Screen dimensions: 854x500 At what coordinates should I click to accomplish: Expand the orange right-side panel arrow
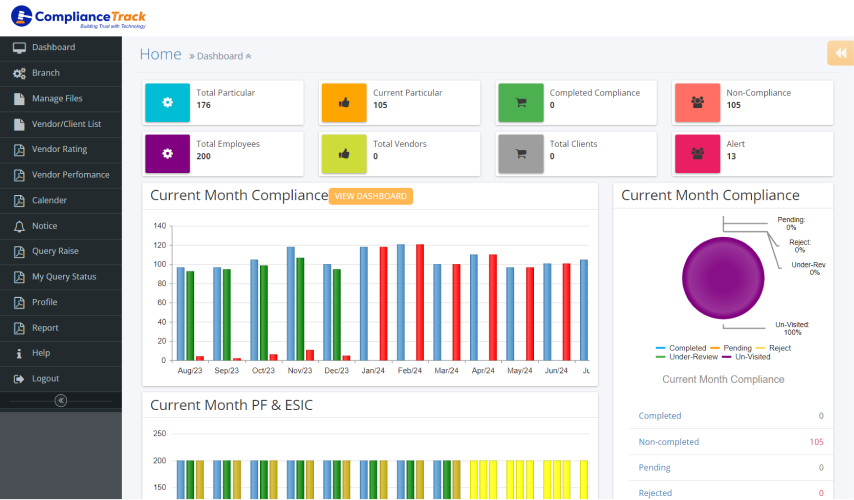[x=841, y=53]
